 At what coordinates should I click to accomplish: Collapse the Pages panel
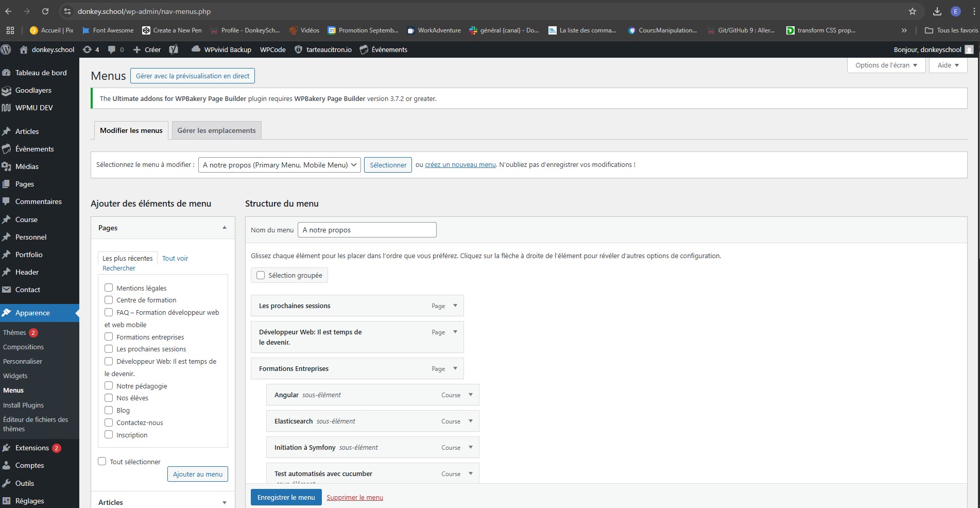(x=225, y=227)
